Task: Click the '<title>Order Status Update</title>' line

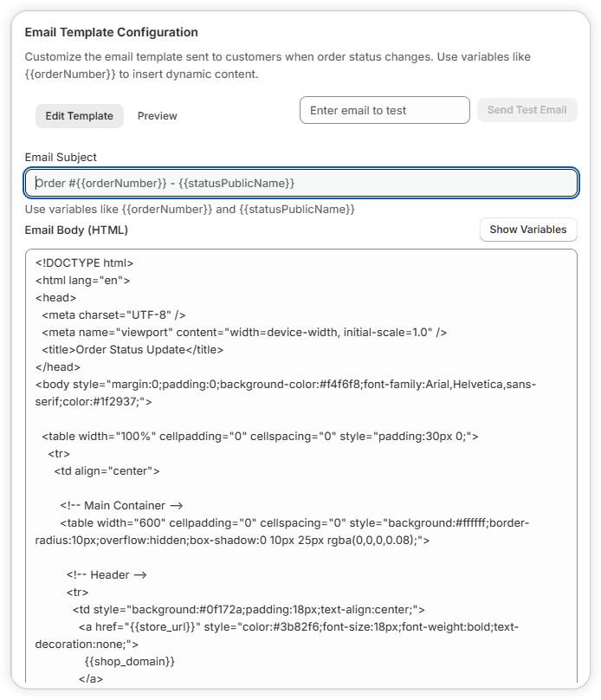Action: click(x=132, y=349)
